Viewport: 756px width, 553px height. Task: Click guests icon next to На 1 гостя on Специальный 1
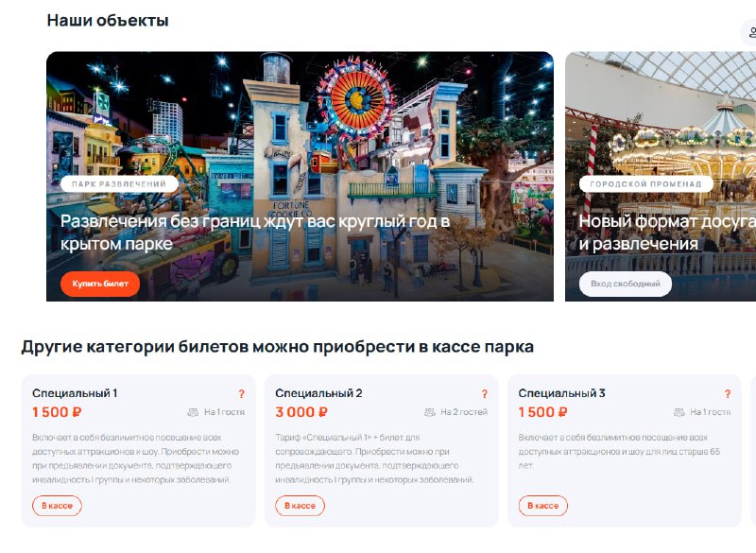coord(193,412)
